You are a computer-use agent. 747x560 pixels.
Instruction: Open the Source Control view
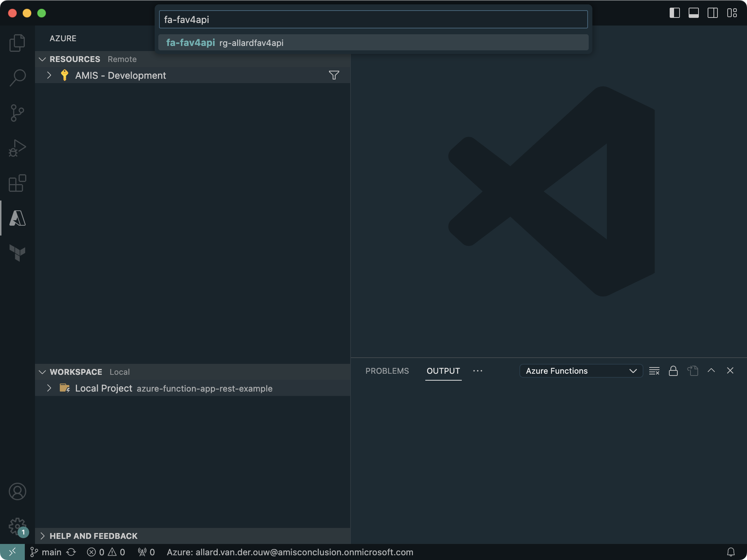[17, 113]
